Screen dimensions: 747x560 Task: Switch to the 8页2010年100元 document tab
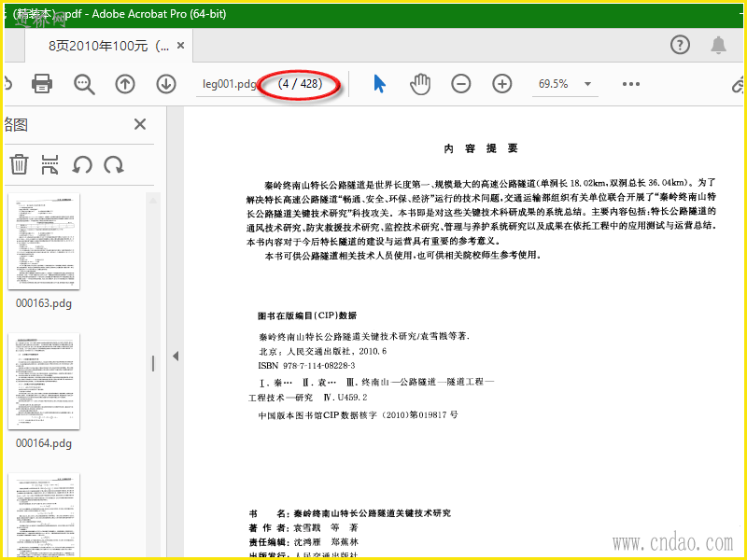pyautogui.click(x=108, y=46)
